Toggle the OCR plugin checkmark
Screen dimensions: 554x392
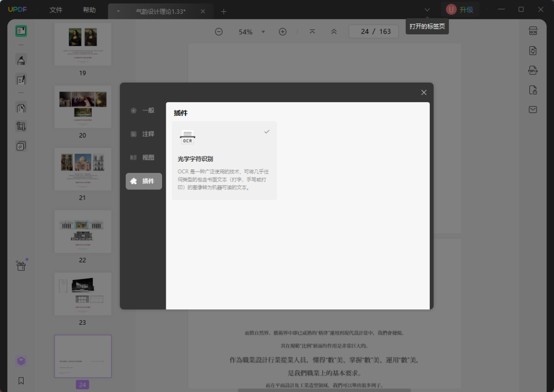tap(267, 132)
